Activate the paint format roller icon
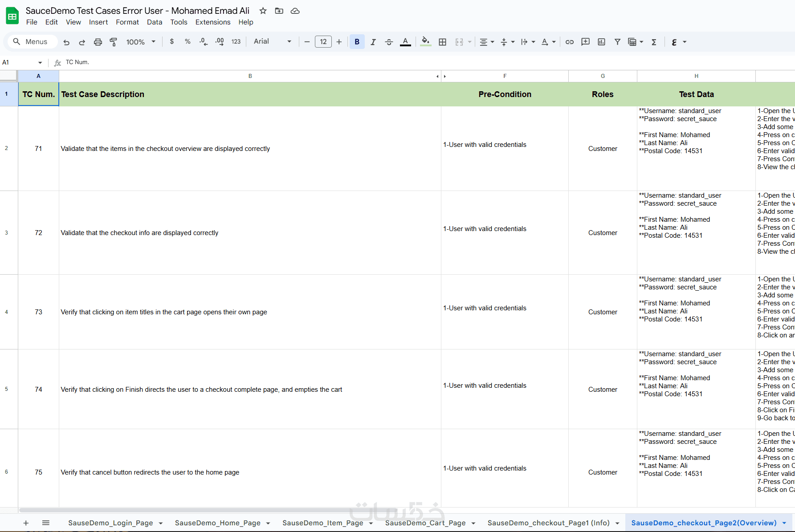 pyautogui.click(x=114, y=42)
